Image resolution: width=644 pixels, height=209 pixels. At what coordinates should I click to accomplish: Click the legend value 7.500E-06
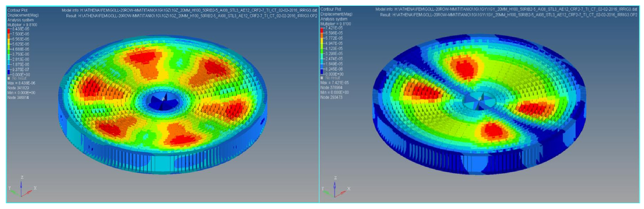click(21, 34)
